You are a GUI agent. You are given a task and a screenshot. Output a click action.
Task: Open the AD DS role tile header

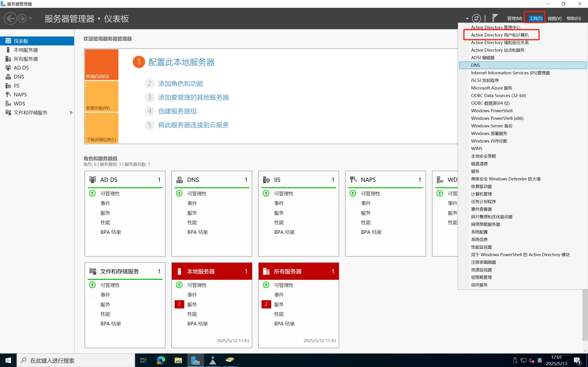(x=125, y=180)
